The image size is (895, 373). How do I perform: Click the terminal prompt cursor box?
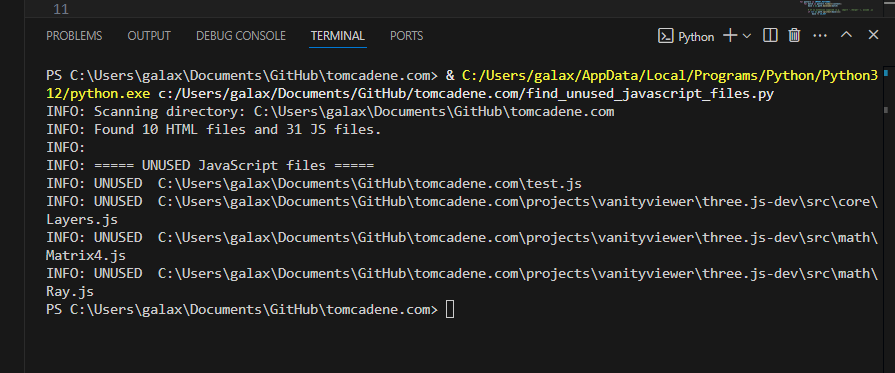450,310
